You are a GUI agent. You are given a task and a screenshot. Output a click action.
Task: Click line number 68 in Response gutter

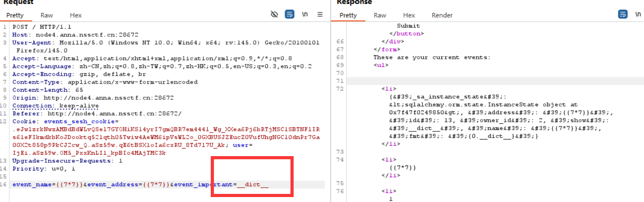tap(340, 58)
